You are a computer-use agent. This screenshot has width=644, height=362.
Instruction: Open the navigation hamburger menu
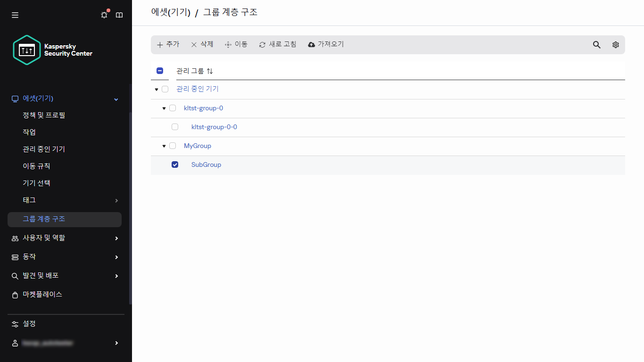coord(15,15)
